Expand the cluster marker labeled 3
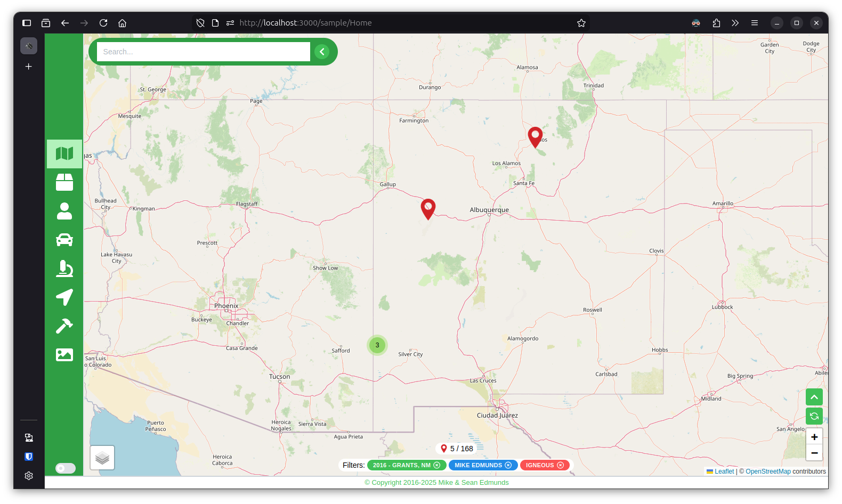 pyautogui.click(x=377, y=345)
